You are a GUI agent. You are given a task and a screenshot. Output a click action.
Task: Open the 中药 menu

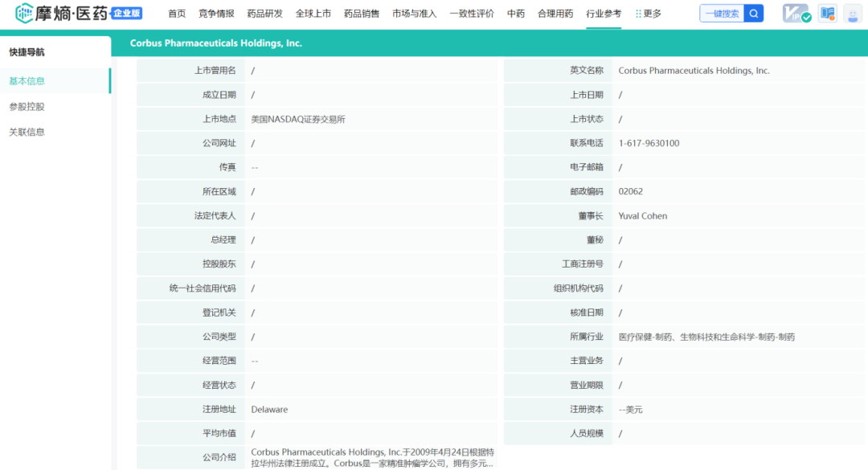516,14
